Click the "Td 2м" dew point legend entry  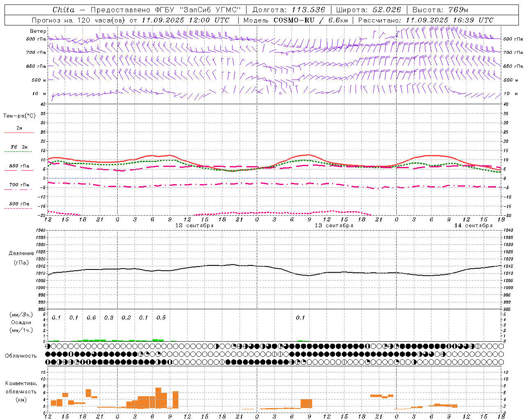pyautogui.click(x=19, y=147)
